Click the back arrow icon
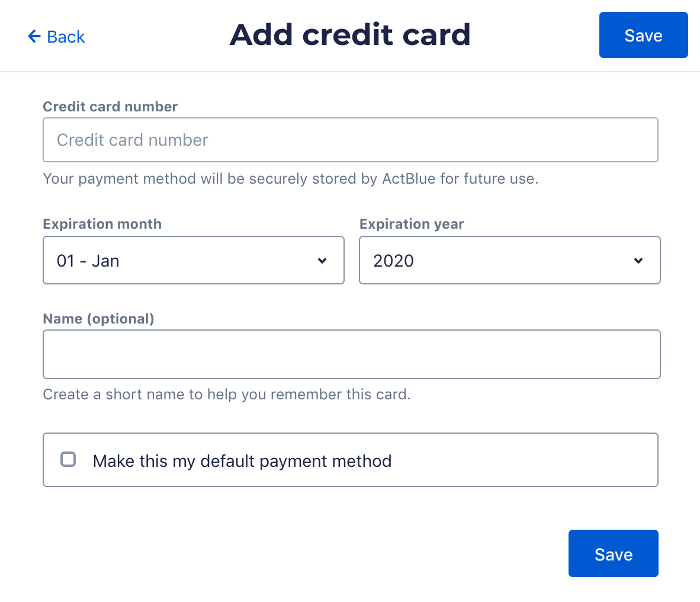Viewport: 700px width, 602px height. [34, 36]
